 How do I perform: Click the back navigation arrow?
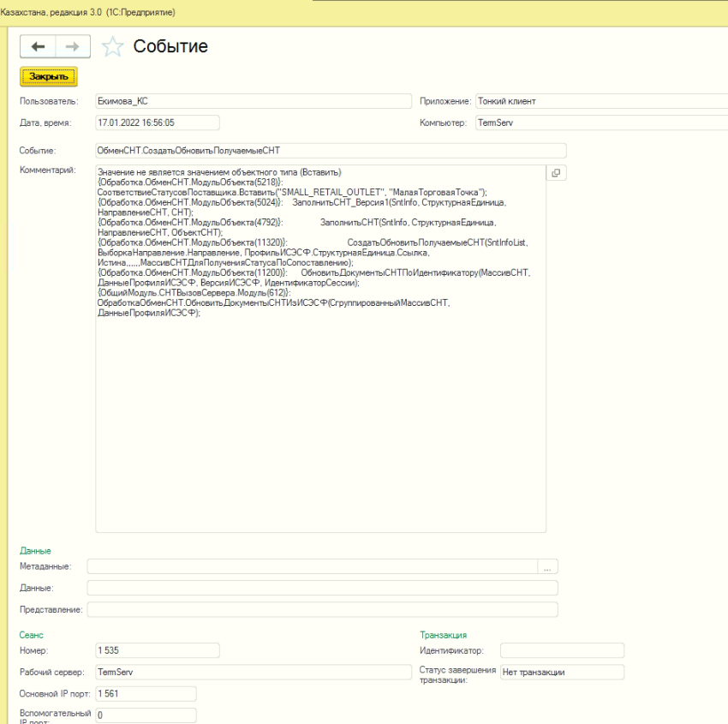point(38,46)
